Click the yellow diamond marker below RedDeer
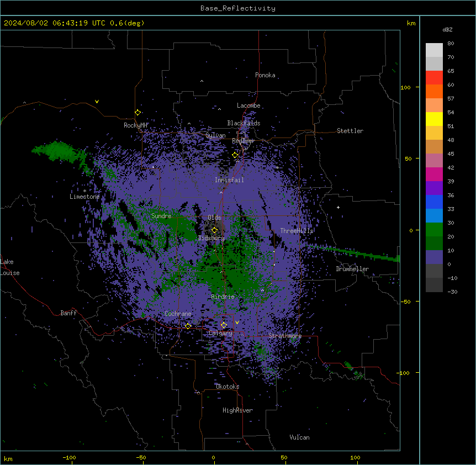This screenshot has height=465, width=476. [x=235, y=155]
